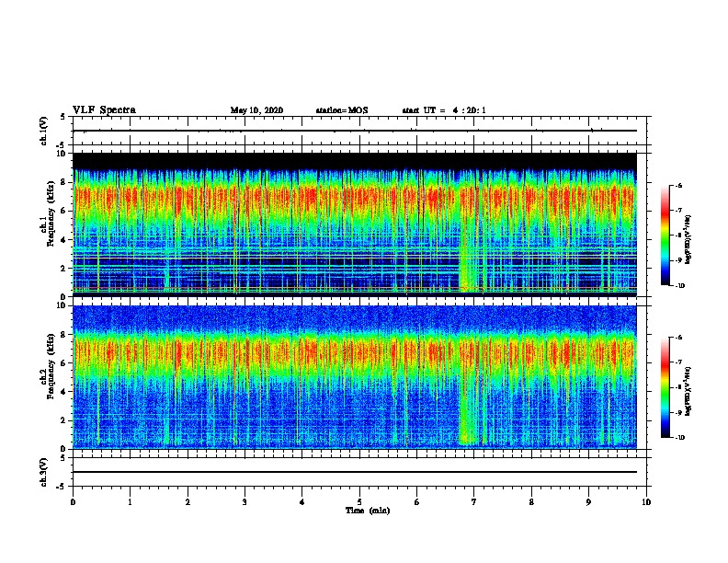This screenshot has height=563, width=728.
Task: Click the ch.2 spectrogram color scale bar
Action: (x=665, y=387)
